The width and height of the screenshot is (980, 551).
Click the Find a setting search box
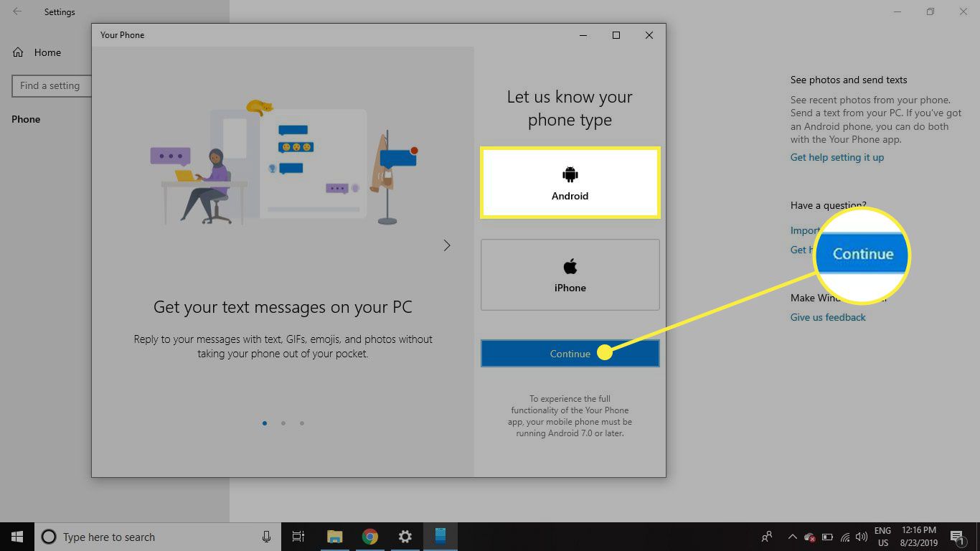pyautogui.click(x=52, y=85)
